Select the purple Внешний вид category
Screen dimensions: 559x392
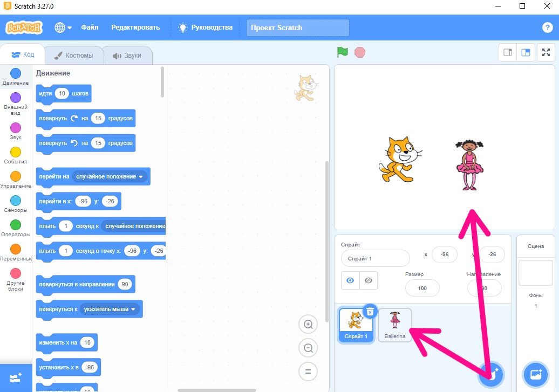[16, 104]
